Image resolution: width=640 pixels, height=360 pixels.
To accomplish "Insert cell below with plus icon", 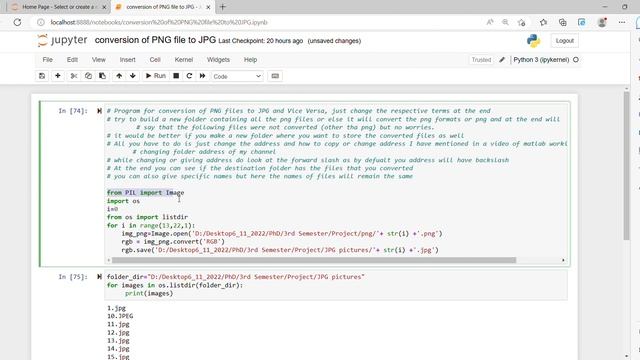I will point(58,76).
